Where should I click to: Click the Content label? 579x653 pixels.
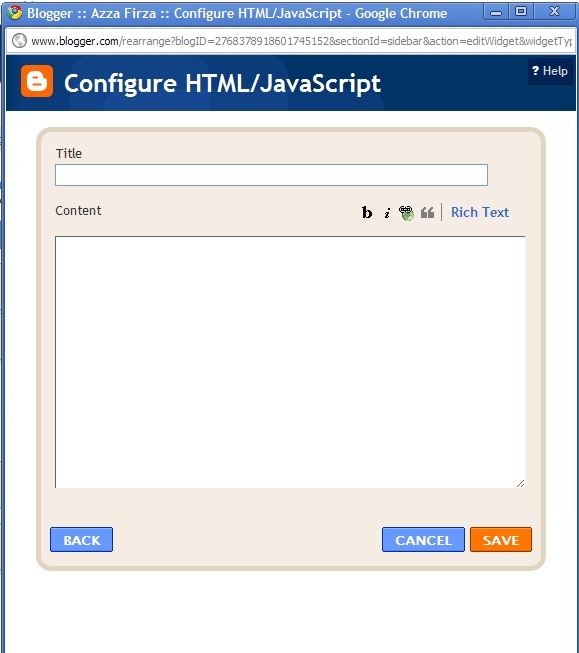click(x=78, y=211)
